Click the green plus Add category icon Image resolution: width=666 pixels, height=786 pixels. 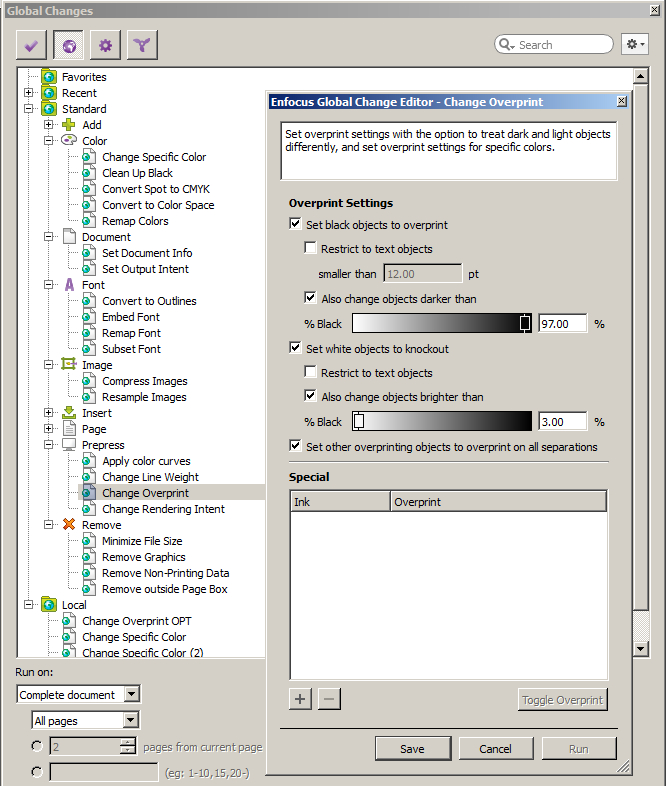(x=69, y=125)
